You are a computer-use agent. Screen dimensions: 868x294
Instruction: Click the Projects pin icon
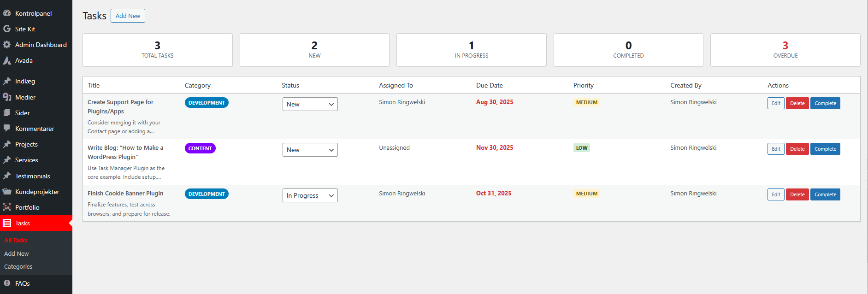(7, 144)
